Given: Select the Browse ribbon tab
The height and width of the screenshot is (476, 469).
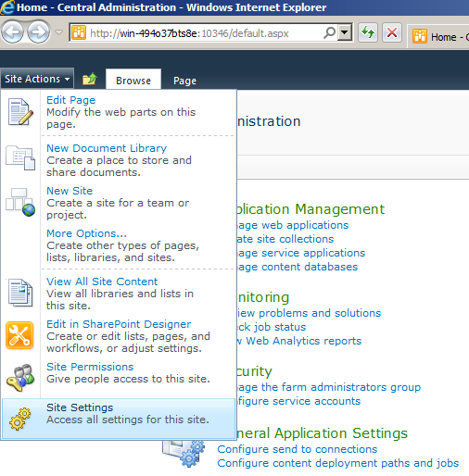Looking at the screenshot, I should pyautogui.click(x=133, y=80).
